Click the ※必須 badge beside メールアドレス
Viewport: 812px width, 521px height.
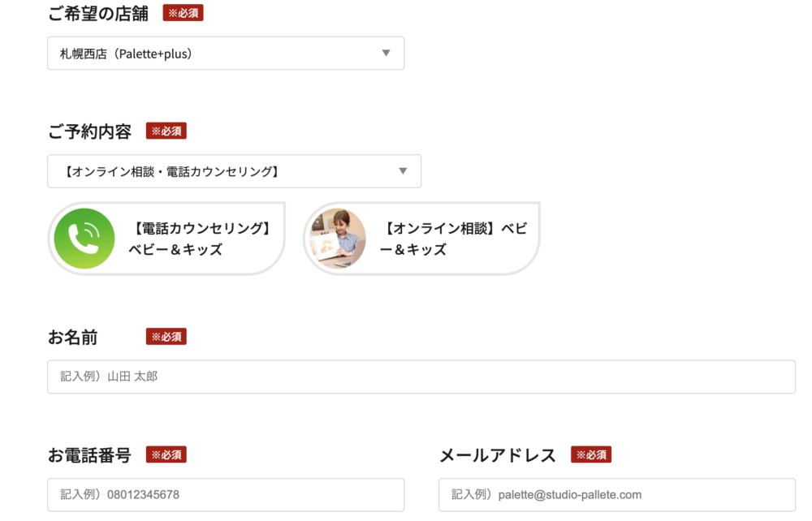coord(591,454)
